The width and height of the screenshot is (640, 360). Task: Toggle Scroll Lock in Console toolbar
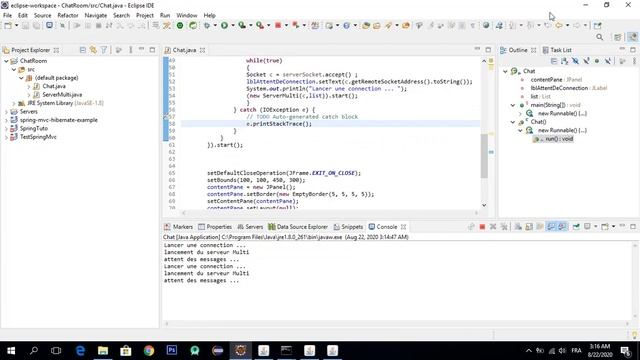529,227
